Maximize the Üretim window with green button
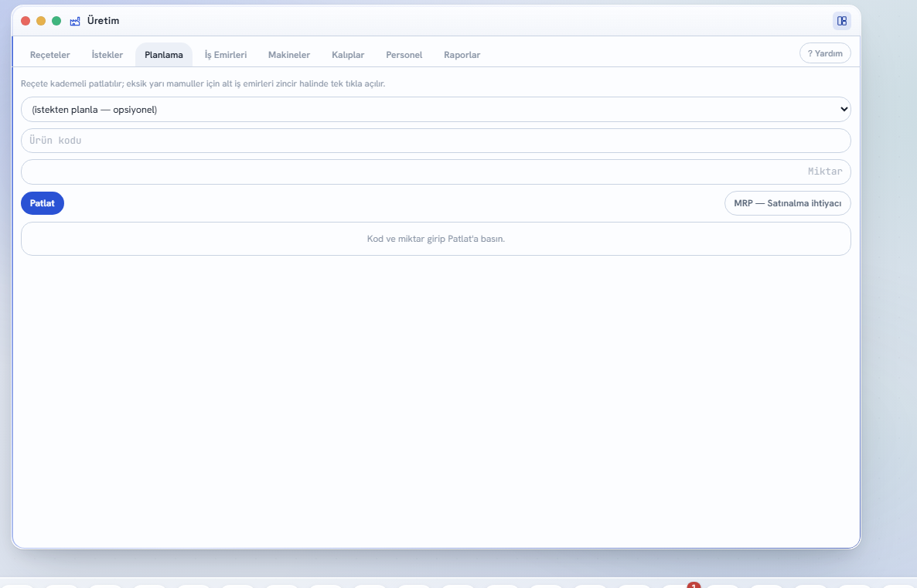The width and height of the screenshot is (917, 588). tap(56, 21)
